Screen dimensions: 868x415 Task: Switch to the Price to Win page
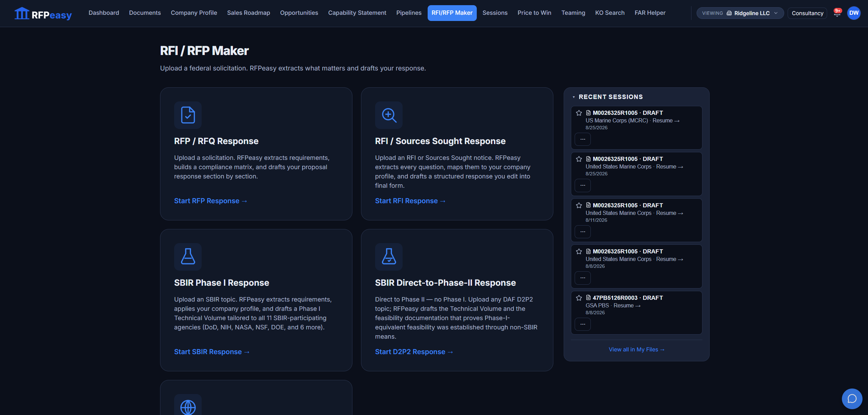(534, 13)
